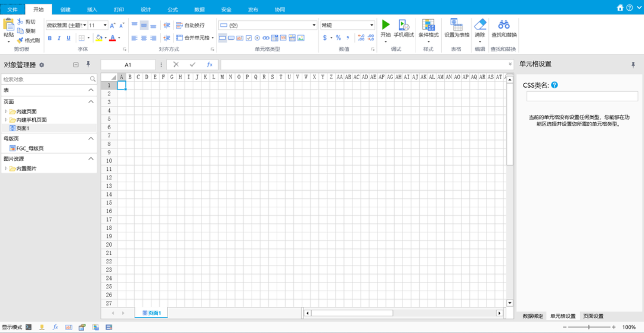
Task: Expand the 内建页面 folder
Action: coord(6,111)
